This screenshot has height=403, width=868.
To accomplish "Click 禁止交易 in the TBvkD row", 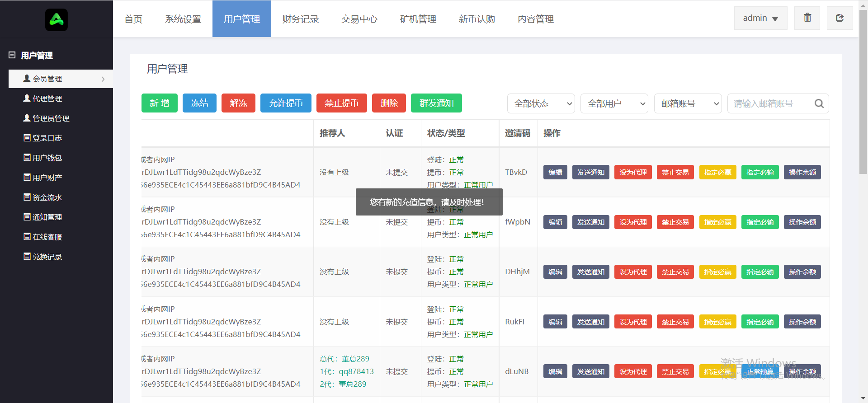I will point(675,172).
